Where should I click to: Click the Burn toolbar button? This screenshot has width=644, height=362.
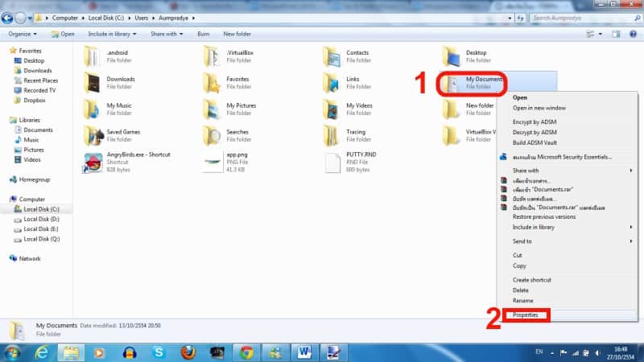(x=204, y=34)
